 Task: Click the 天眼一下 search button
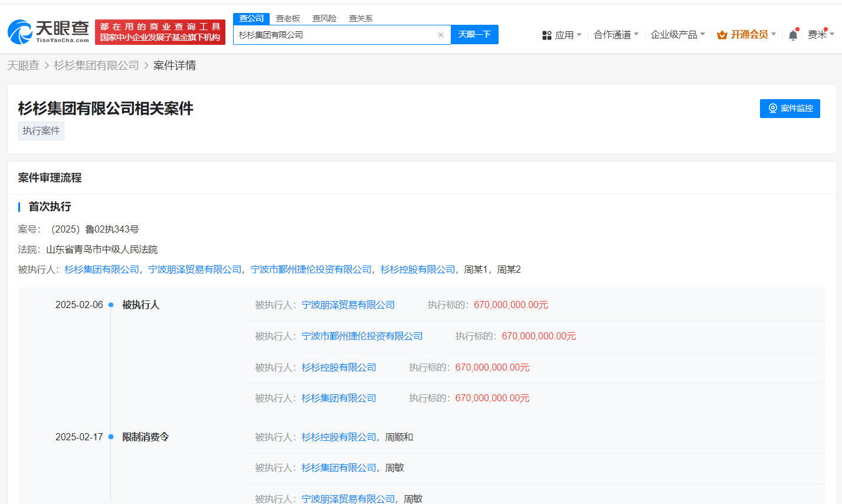click(474, 34)
